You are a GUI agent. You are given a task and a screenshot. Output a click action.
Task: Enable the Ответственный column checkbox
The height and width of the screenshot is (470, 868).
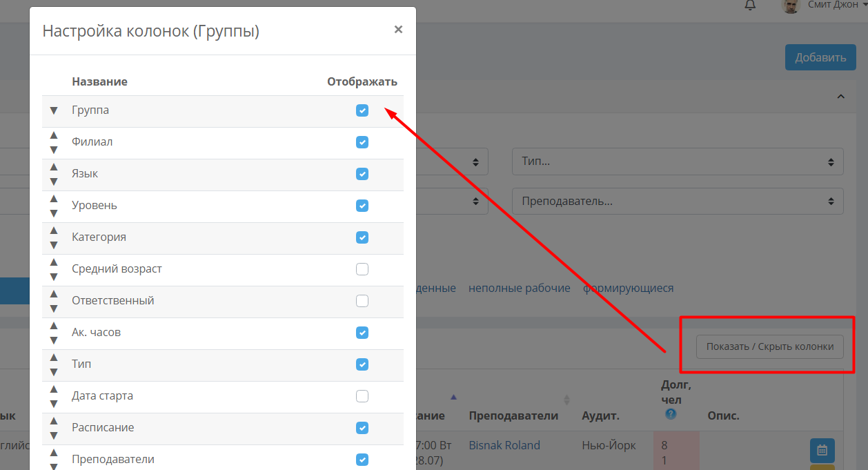tap(362, 301)
